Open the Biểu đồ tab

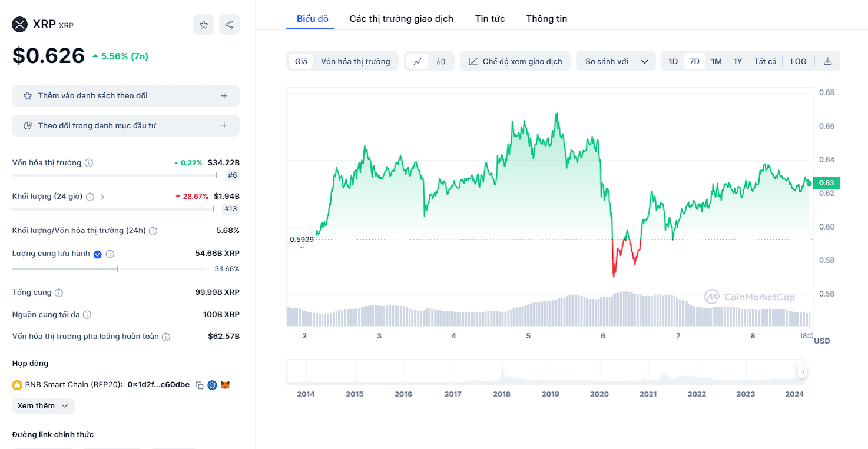tap(313, 19)
